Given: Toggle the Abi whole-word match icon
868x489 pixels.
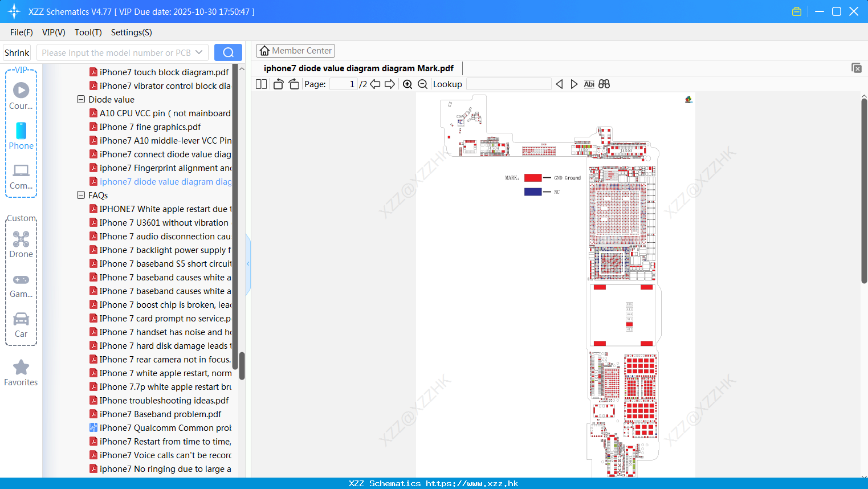Looking at the screenshot, I should (x=589, y=84).
